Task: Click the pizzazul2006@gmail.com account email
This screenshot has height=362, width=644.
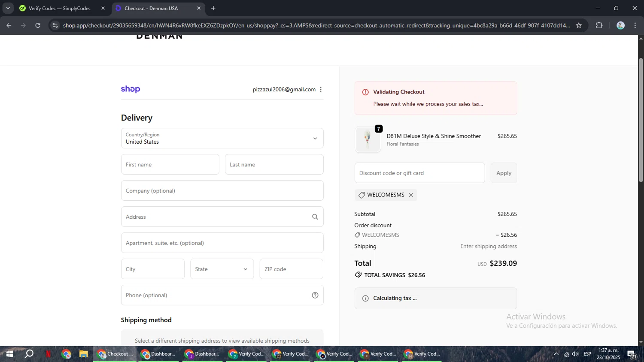Action: [x=284, y=89]
